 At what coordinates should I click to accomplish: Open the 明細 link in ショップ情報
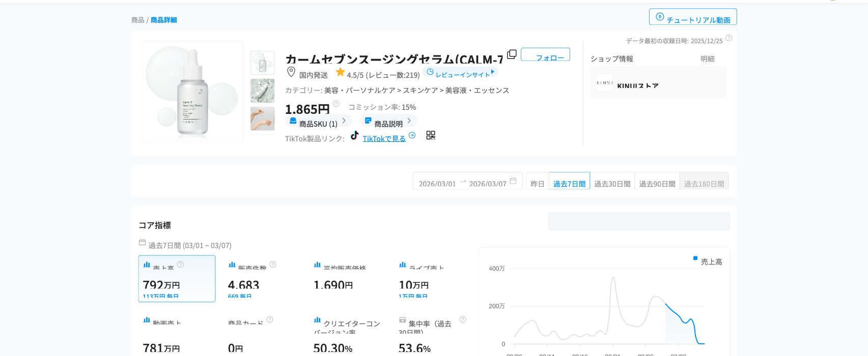[707, 59]
